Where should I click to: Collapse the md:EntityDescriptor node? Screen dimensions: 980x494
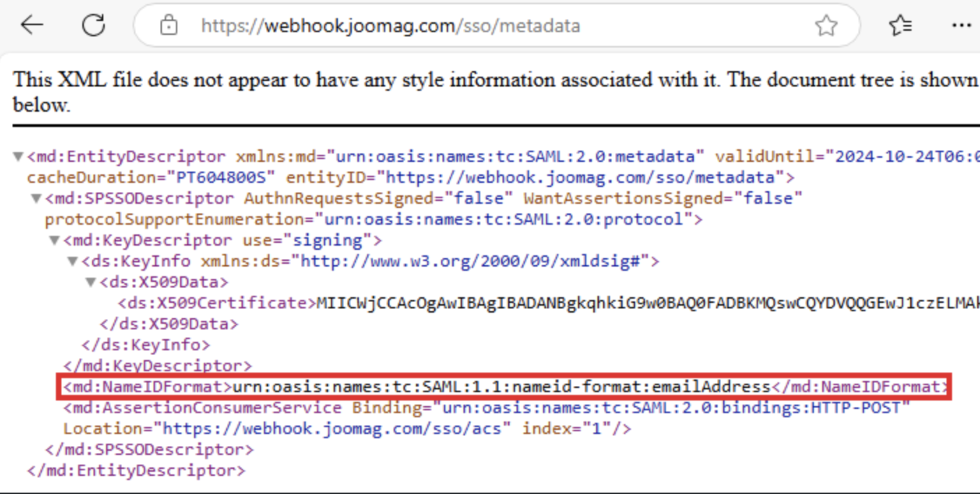(18, 156)
